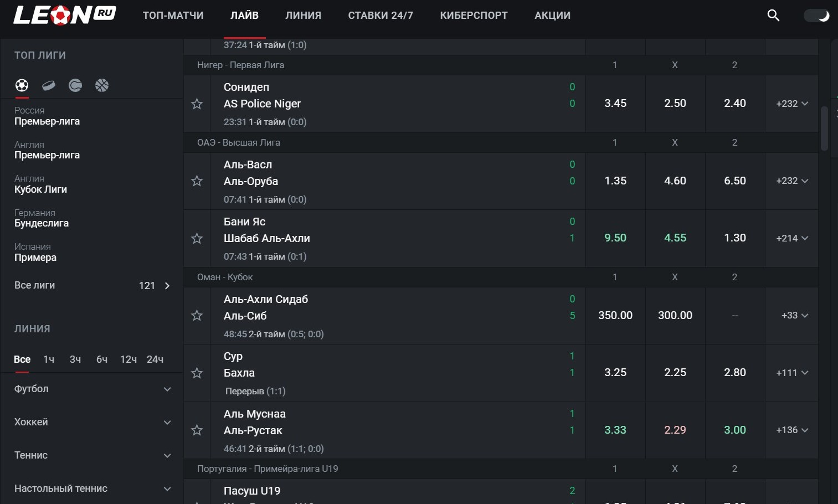Filter line by 24ч time range
838x504 pixels.
[x=155, y=359]
